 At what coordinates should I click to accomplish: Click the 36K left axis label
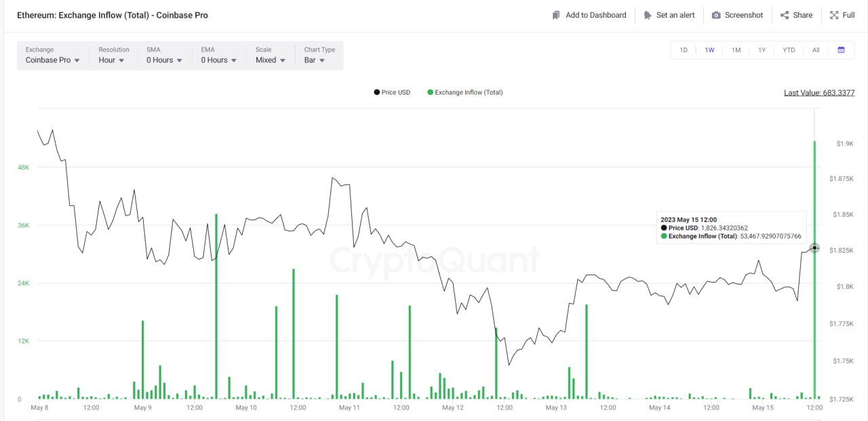[x=23, y=225]
